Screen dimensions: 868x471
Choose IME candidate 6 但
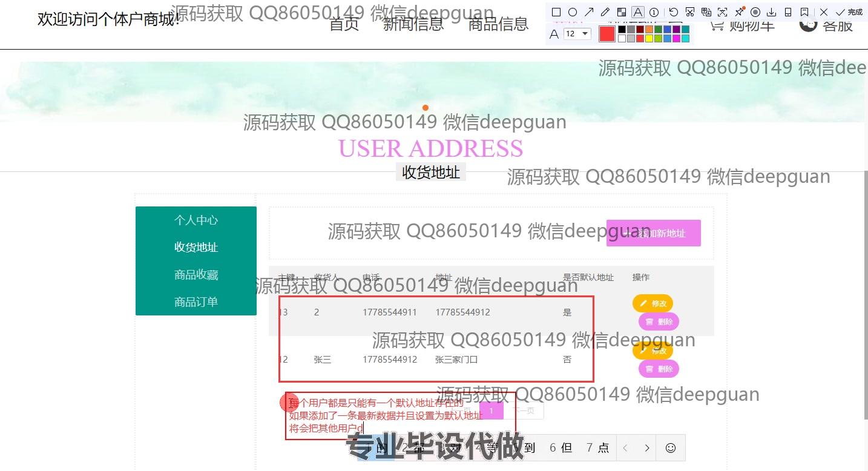(x=561, y=448)
